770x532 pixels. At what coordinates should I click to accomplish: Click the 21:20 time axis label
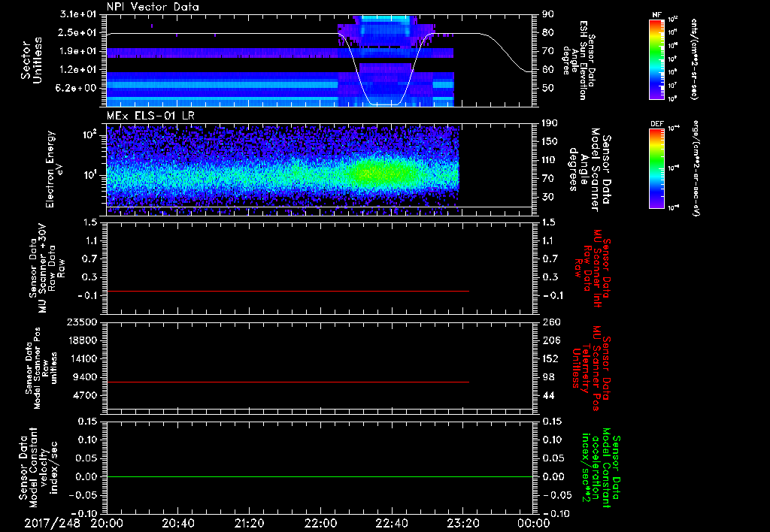(x=250, y=523)
